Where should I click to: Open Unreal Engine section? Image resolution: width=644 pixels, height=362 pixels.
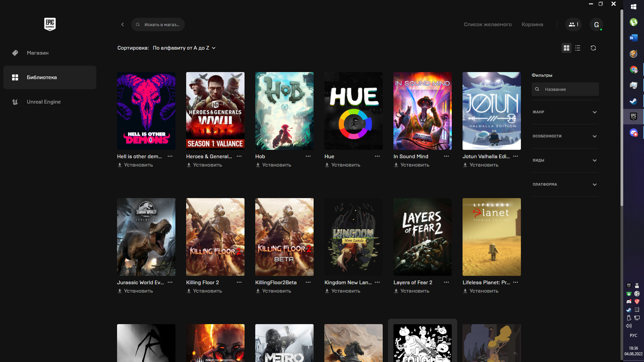(50, 102)
